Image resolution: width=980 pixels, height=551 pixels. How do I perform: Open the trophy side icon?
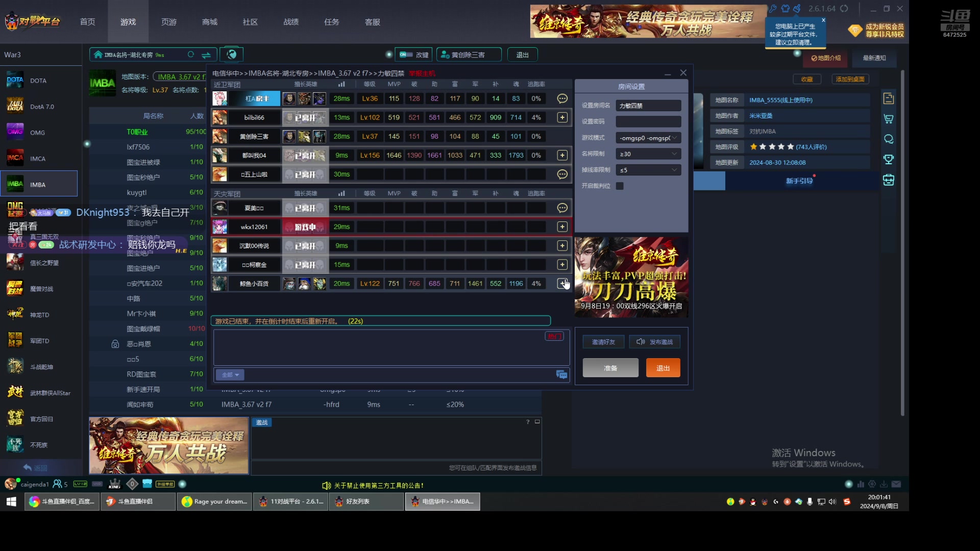pyautogui.click(x=889, y=160)
